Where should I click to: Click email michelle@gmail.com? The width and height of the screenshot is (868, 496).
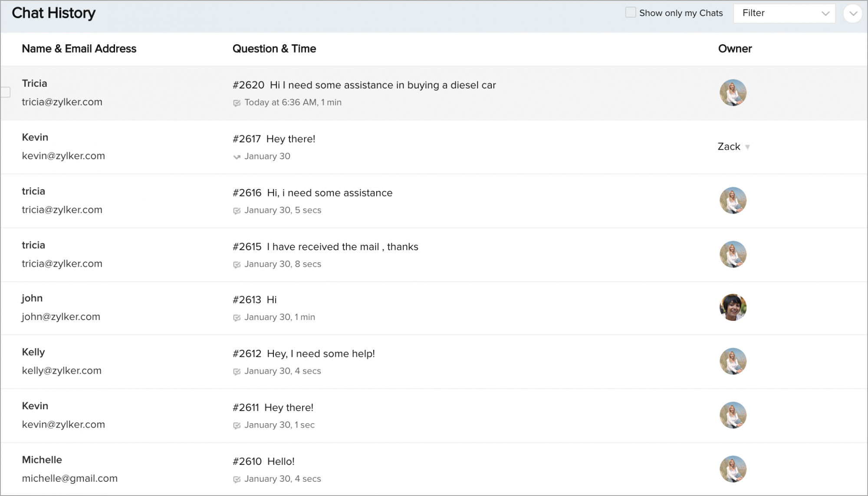point(70,478)
